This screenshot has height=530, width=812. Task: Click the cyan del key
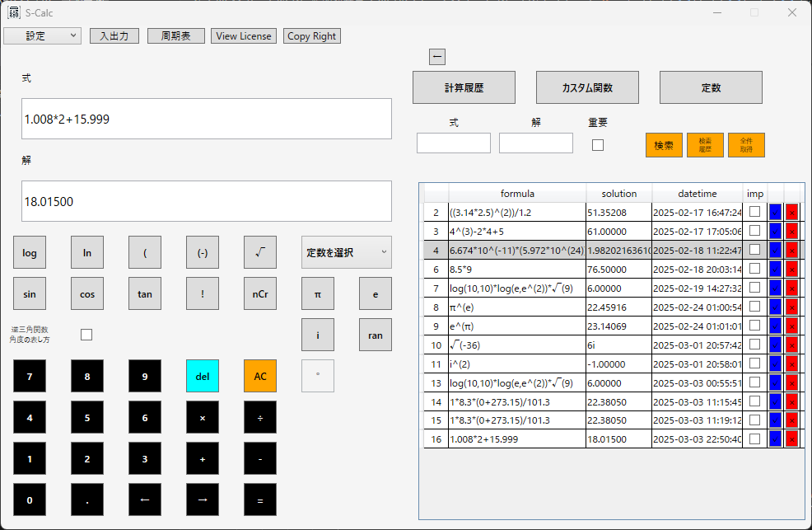[203, 376]
